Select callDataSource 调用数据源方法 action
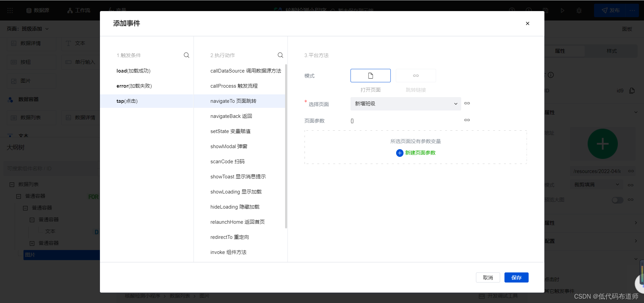The image size is (644, 303). point(239,71)
